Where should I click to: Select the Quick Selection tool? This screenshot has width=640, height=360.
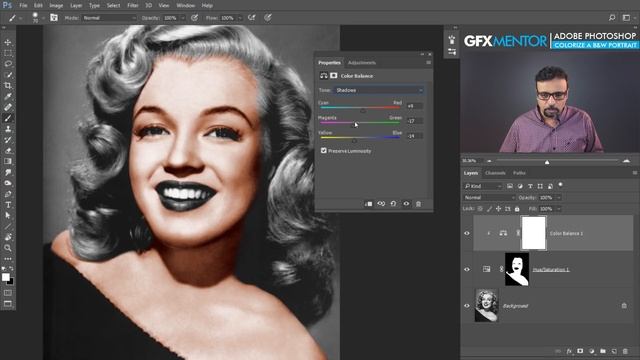point(8,75)
